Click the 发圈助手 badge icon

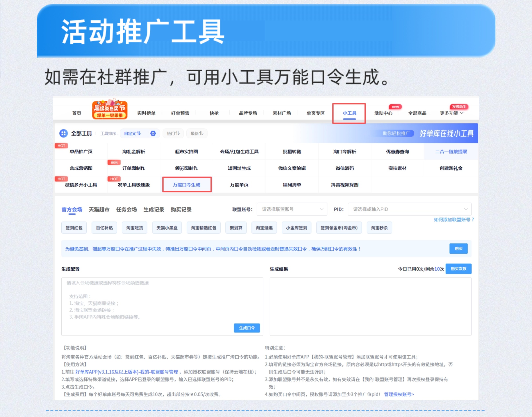click(459, 107)
